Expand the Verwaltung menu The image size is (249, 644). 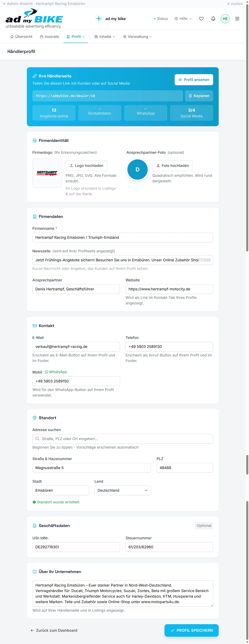(137, 37)
